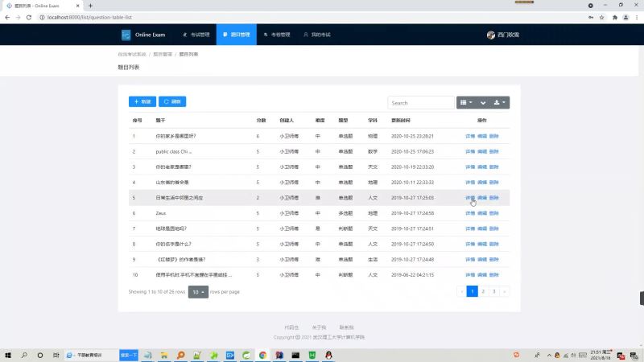Click the blue refresh button
The width and height of the screenshot is (644, 362).
point(172,102)
